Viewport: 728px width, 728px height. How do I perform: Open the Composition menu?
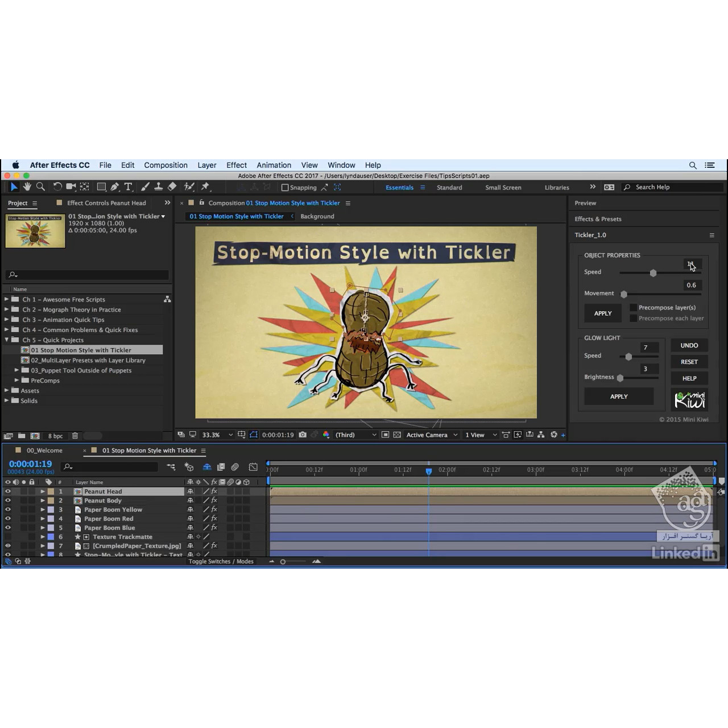[166, 165]
